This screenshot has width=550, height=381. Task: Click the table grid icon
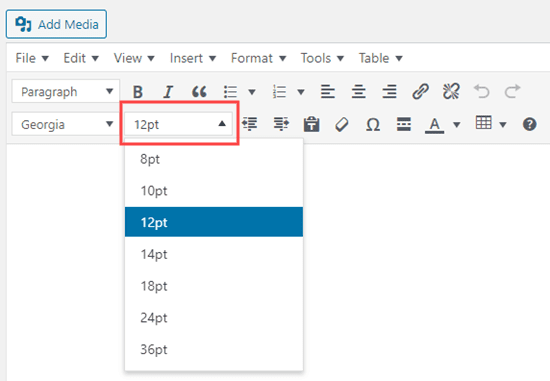[x=483, y=123]
